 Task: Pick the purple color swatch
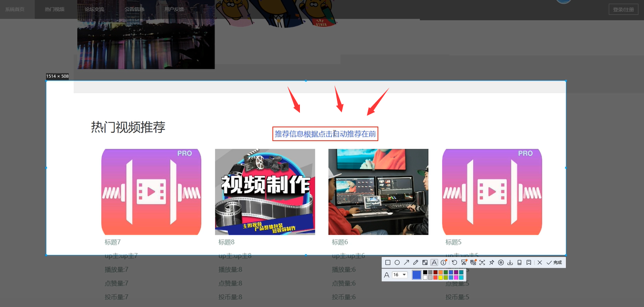tap(456, 272)
